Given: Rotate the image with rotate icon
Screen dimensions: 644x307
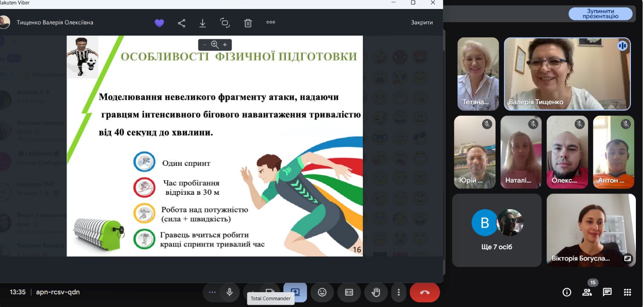Looking at the screenshot, I should [225, 23].
